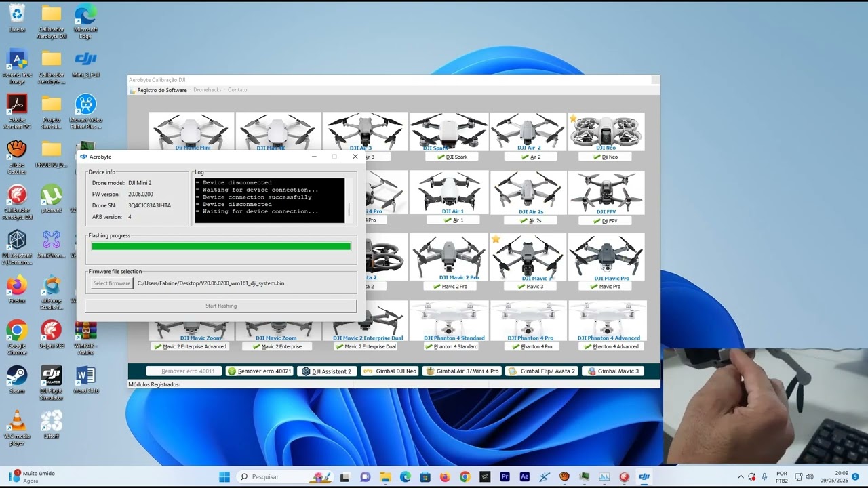Click the DJI FPV drone picture
The height and width of the screenshot is (488, 868).
pos(606,193)
